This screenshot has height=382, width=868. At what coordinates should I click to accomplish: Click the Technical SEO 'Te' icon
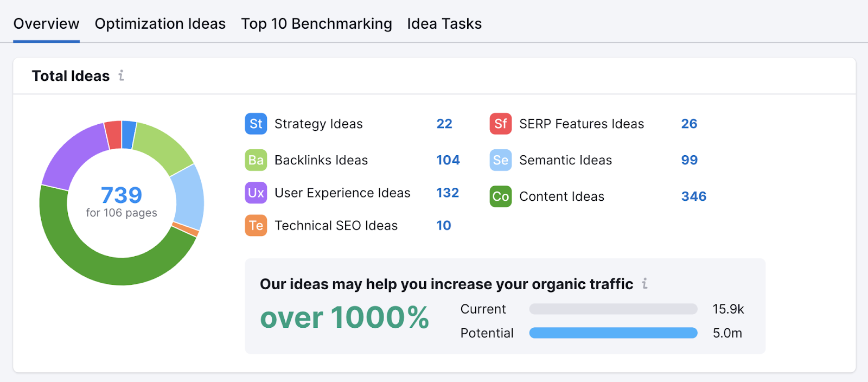(x=255, y=225)
